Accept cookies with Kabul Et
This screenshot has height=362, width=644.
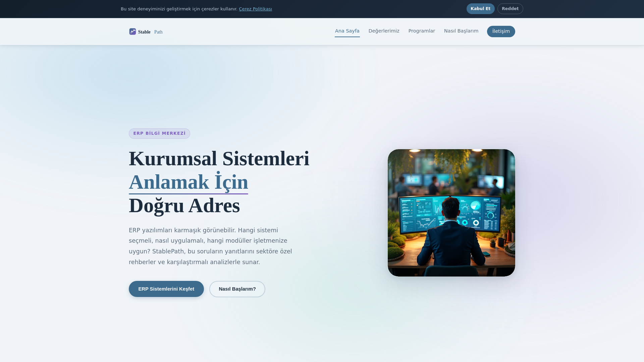pos(480,9)
